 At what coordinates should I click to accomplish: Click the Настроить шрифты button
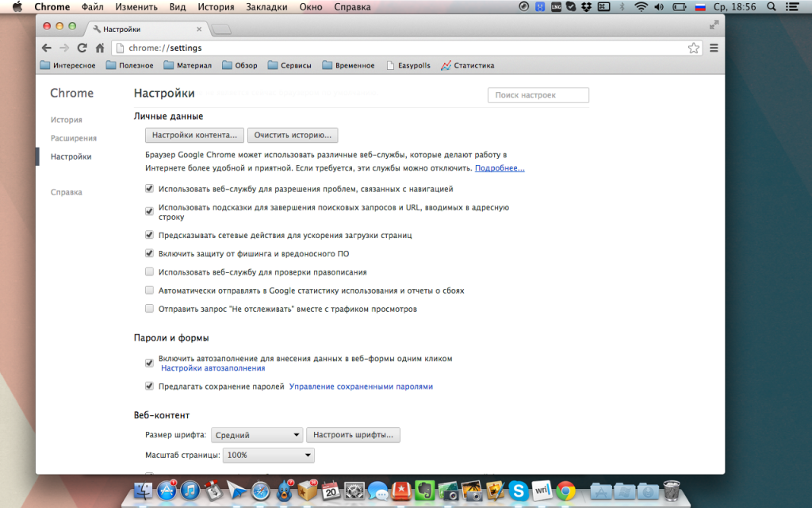[353, 435]
